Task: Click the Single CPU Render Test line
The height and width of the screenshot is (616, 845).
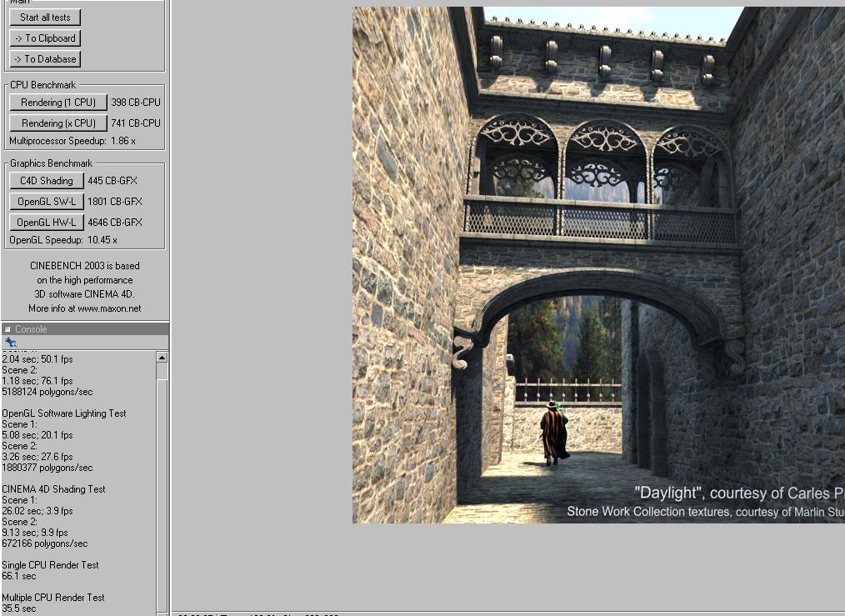Action: click(x=50, y=565)
